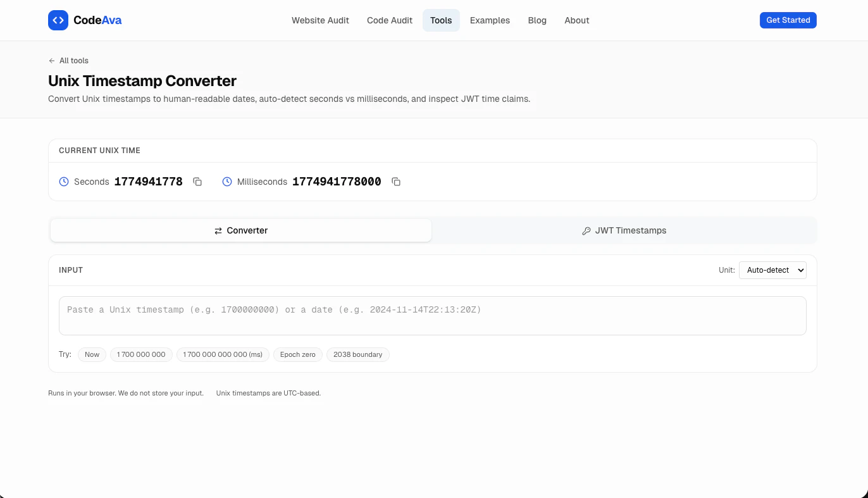Choose the 1 700 000 000 000 (ms) preset
Image resolution: width=868 pixels, height=498 pixels.
(x=222, y=354)
